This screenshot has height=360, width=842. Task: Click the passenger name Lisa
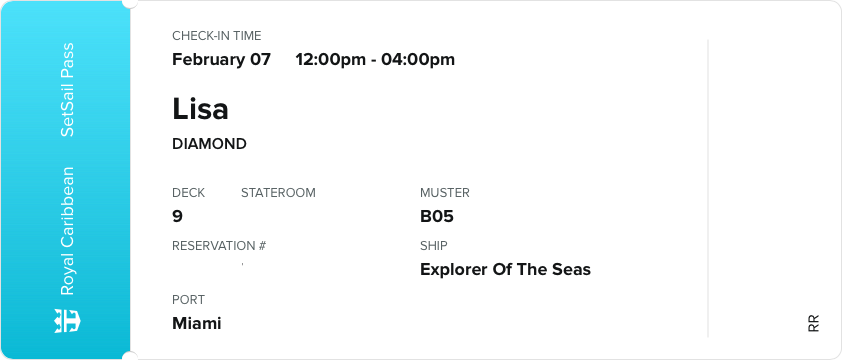click(x=200, y=109)
